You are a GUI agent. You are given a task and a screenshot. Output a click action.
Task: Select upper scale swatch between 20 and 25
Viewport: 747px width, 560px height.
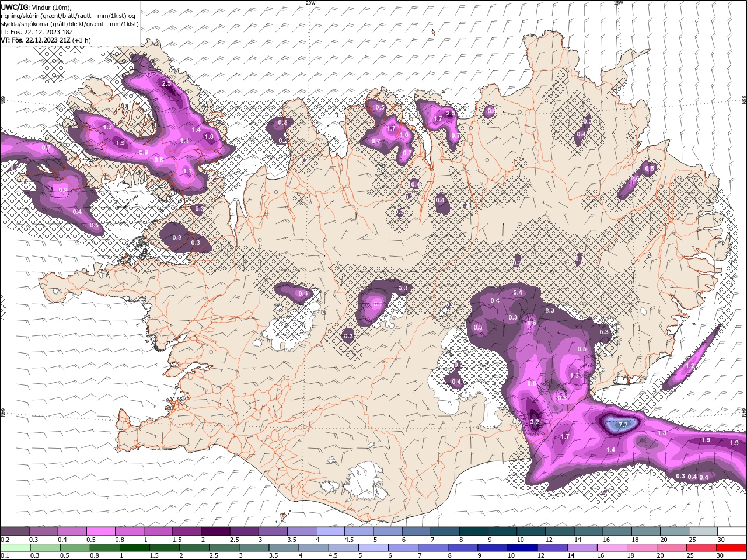[675, 531]
